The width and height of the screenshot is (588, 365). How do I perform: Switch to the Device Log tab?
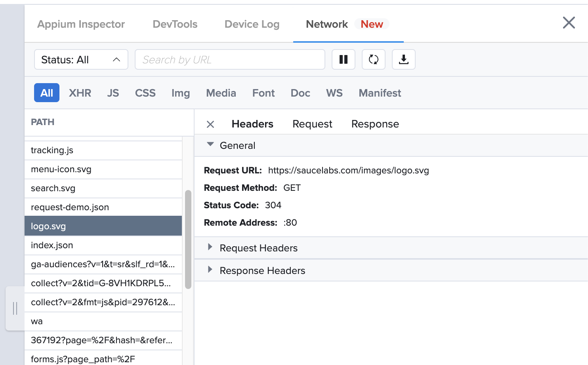point(252,24)
